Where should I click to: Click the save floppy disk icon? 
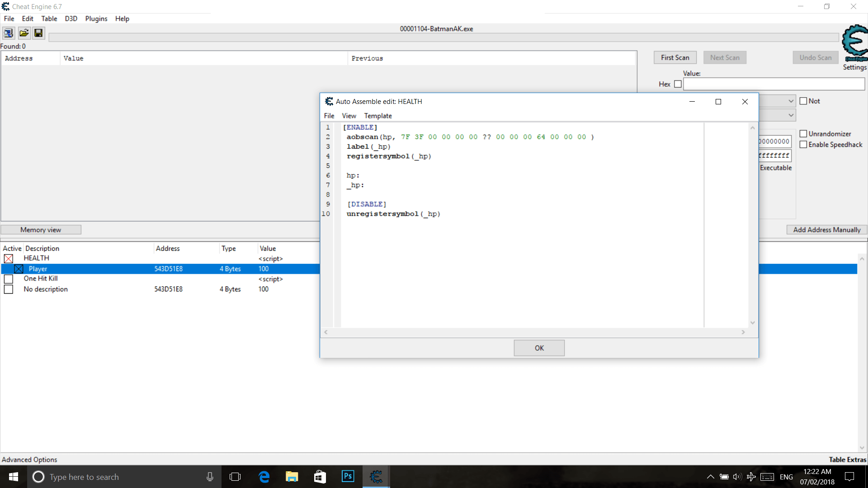[x=38, y=33]
